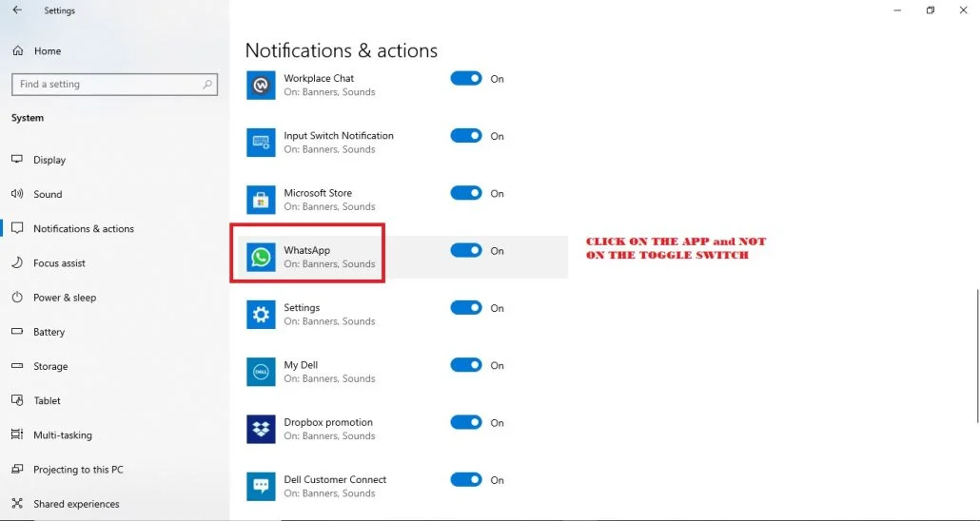Click the vertical scrollbar on the right
980x521 pixels.
click(x=977, y=355)
